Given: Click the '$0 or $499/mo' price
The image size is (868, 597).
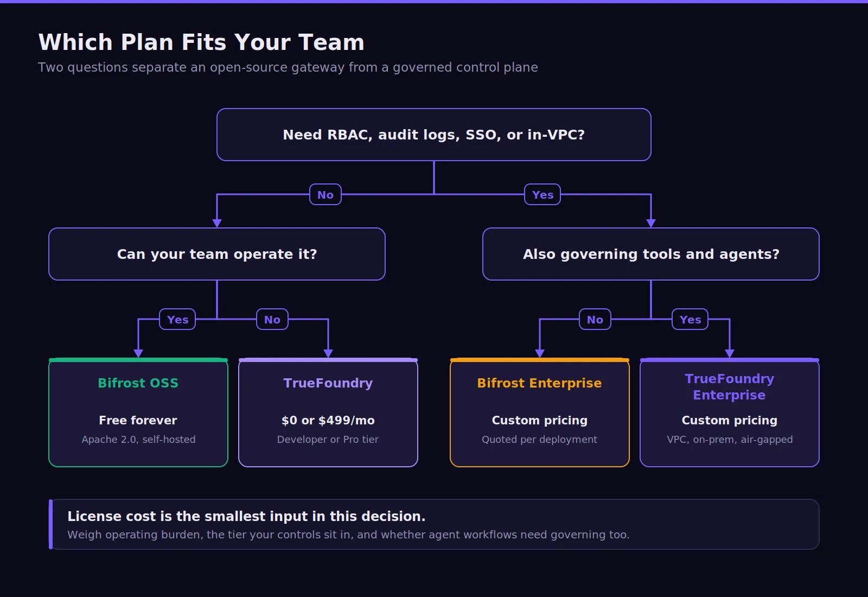Looking at the screenshot, I should click(x=328, y=421).
